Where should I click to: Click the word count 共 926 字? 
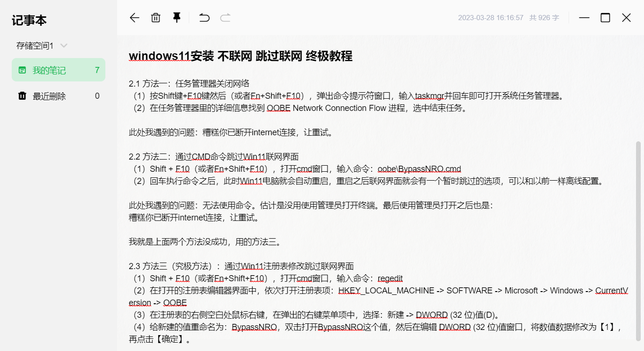pos(544,18)
